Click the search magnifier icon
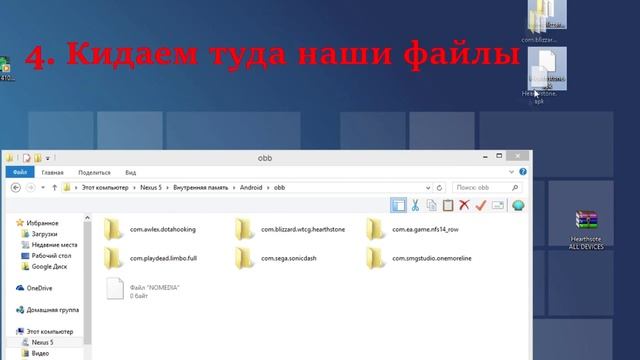Viewport: 640px width, 360px height. coord(515,187)
